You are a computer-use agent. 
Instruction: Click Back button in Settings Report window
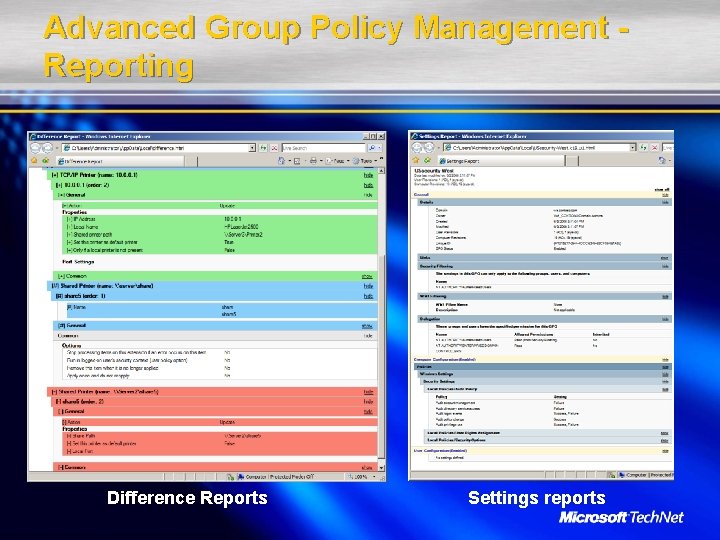417,147
